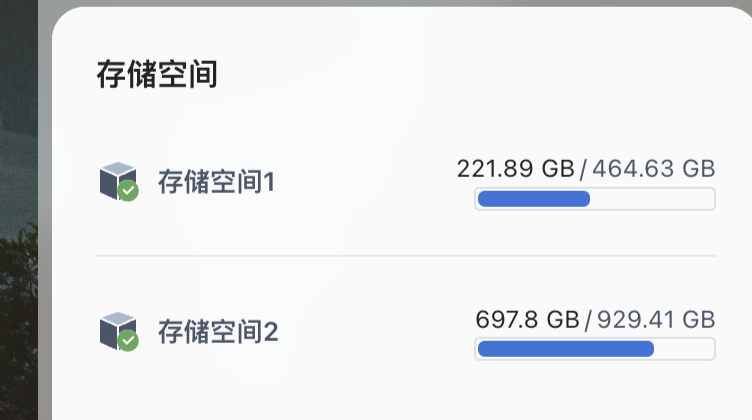The height and width of the screenshot is (420, 752).
Task: Click the 464.63 GB total capacity text
Action: pos(654,168)
